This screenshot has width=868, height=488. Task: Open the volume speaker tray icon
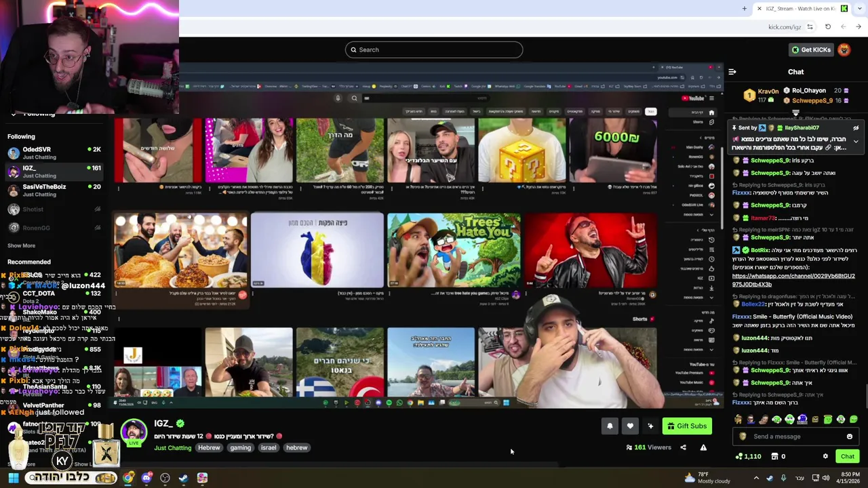point(825,478)
